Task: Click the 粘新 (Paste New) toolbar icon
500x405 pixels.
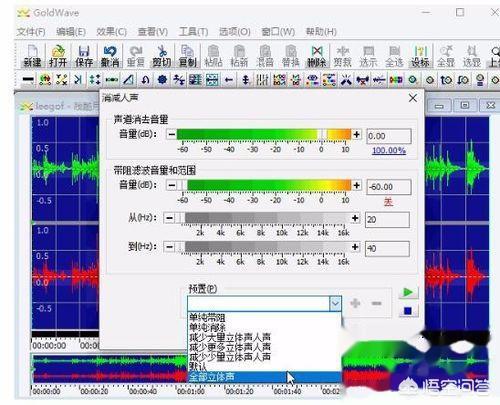Action: coord(239,56)
